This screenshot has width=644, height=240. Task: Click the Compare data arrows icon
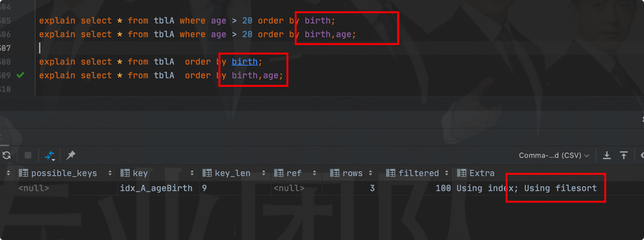pyautogui.click(x=50, y=156)
